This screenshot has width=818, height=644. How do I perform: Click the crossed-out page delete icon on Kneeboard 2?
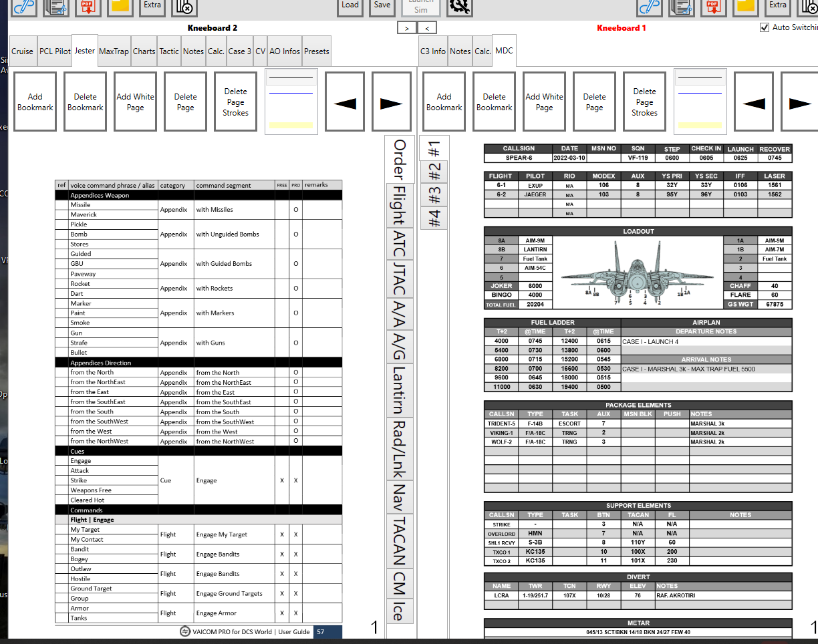184,8
